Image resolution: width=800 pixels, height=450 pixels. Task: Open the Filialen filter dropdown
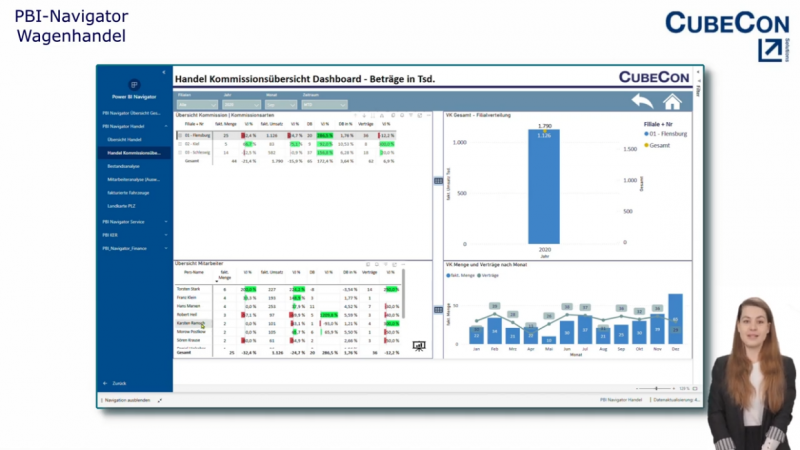click(191, 104)
